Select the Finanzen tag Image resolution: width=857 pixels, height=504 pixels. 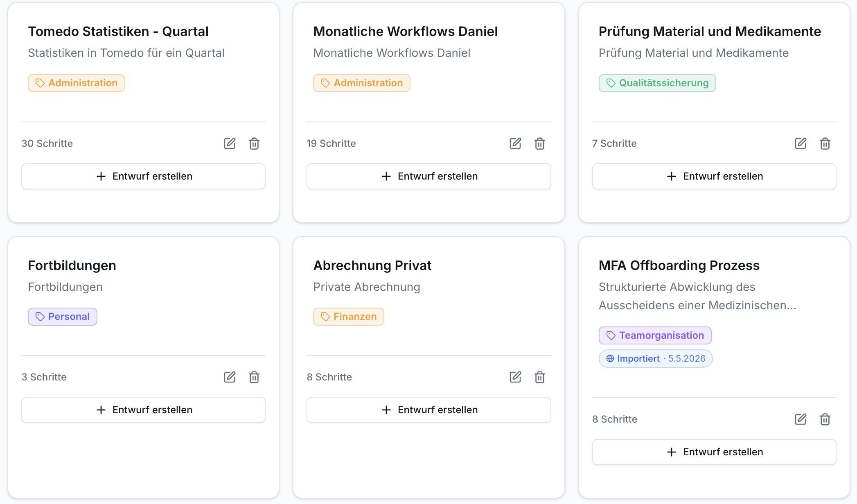(349, 317)
